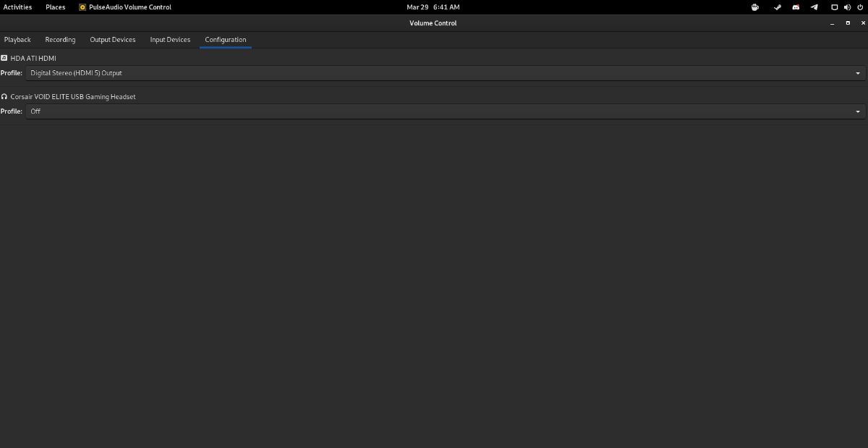Open Corsair VOID ELITE headset profile dropdown
The height and width of the screenshot is (448, 868).
pos(446,111)
